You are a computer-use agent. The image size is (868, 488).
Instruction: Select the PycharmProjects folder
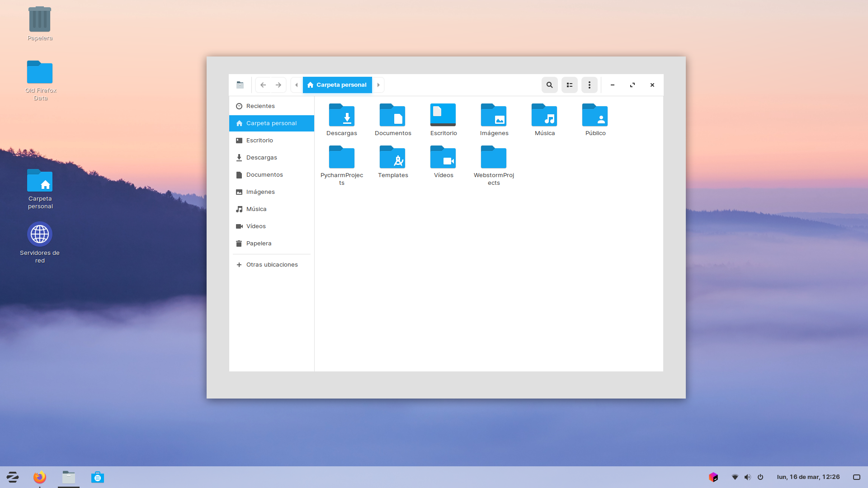point(342,158)
